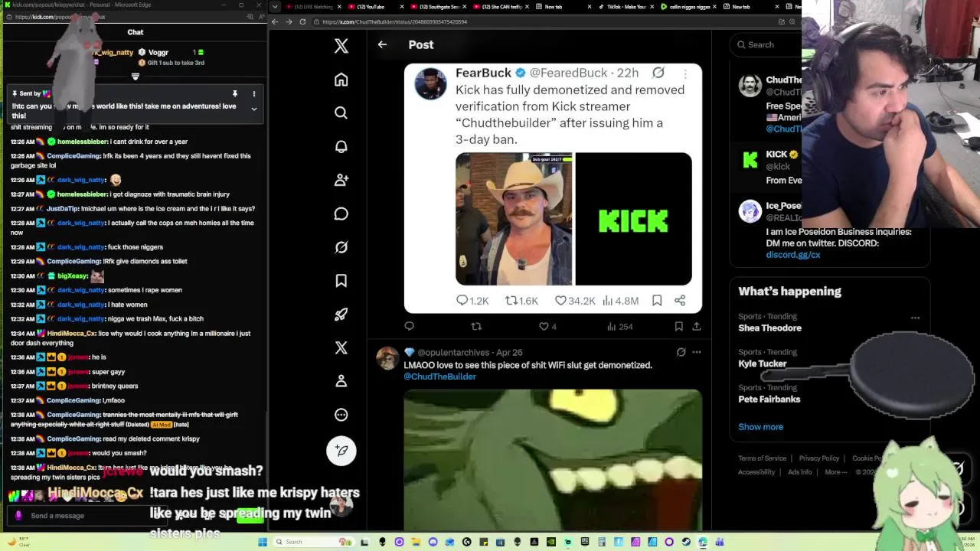Open Notifications bell in X sidebar

pyautogui.click(x=341, y=146)
